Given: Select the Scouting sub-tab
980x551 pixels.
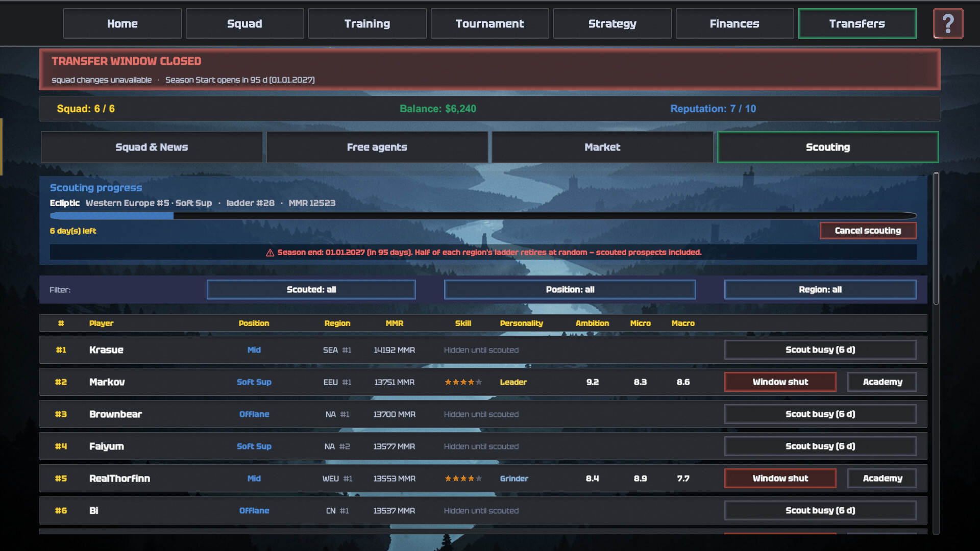Looking at the screenshot, I should click(828, 147).
